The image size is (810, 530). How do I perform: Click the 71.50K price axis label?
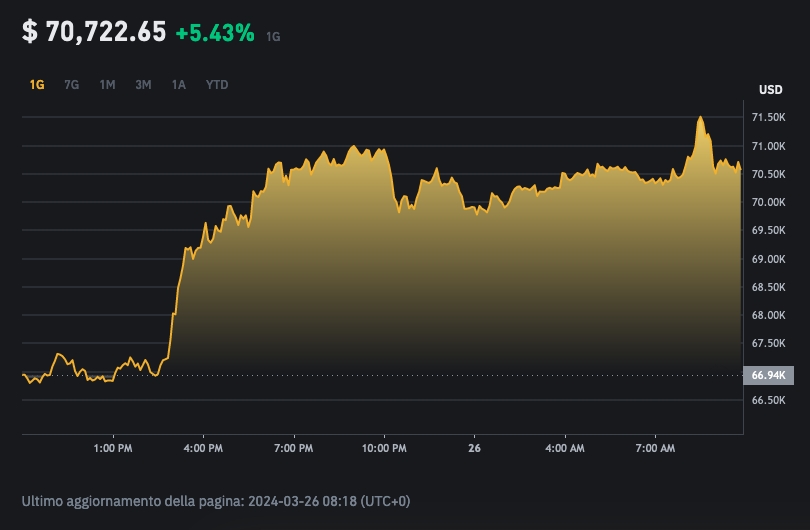click(770, 118)
